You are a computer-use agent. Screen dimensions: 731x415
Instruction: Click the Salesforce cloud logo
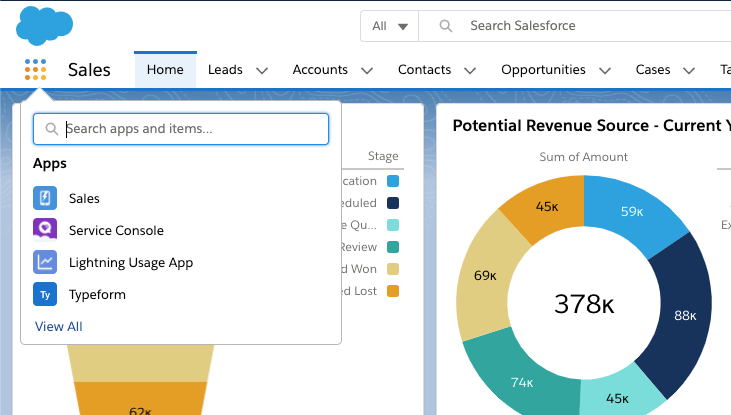[44, 26]
